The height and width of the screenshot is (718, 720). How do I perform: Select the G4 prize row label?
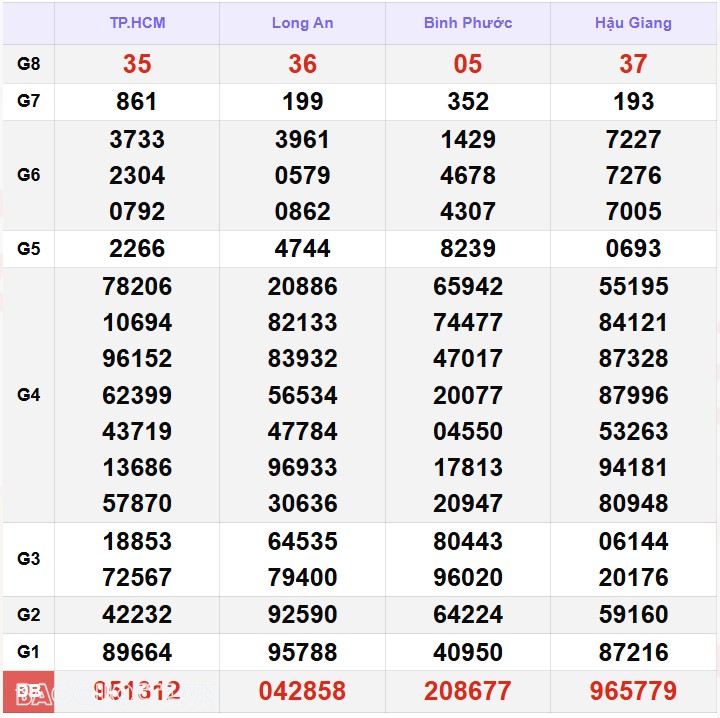pos(29,395)
